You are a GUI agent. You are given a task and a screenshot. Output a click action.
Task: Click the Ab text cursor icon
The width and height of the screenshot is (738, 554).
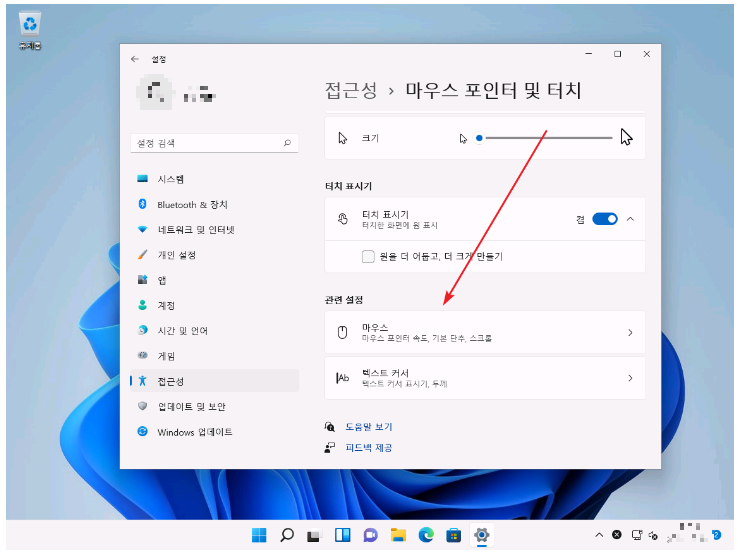[x=343, y=378]
